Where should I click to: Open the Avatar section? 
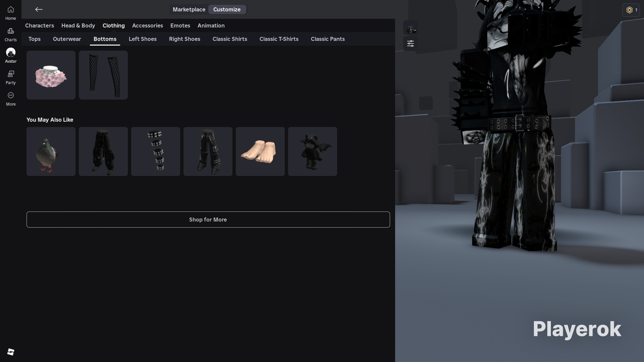tap(11, 56)
